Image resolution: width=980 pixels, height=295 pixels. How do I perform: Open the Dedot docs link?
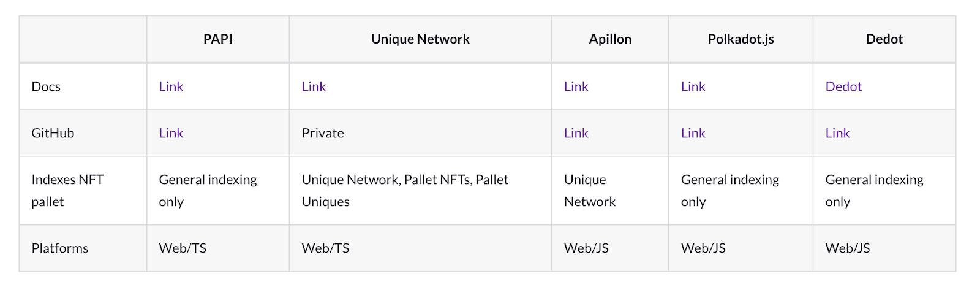(843, 86)
